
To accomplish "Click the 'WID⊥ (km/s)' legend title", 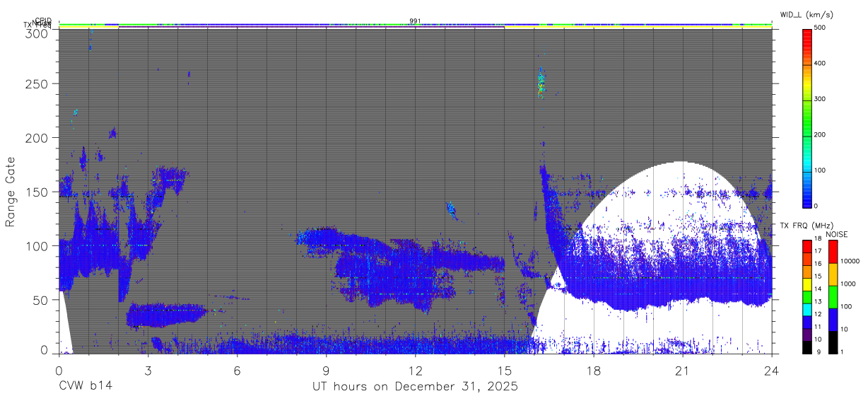I will [807, 15].
